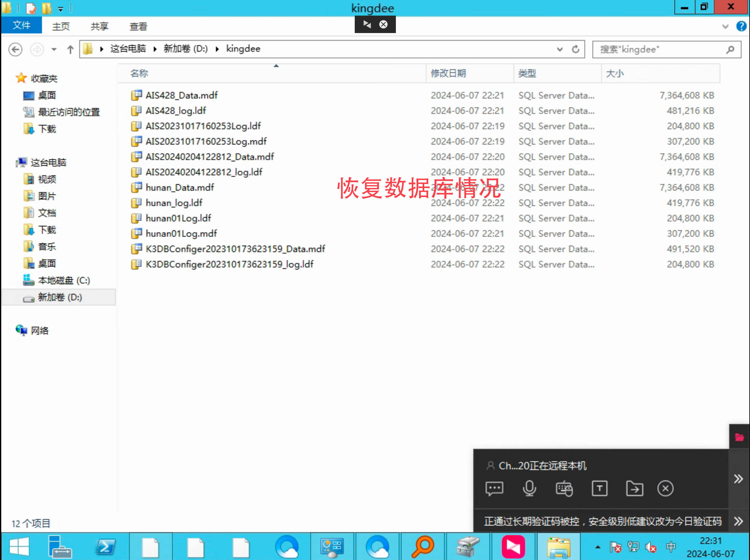Viewport: 750px width, 560px height.
Task: Go back with the back arrow button
Action: click(15, 50)
